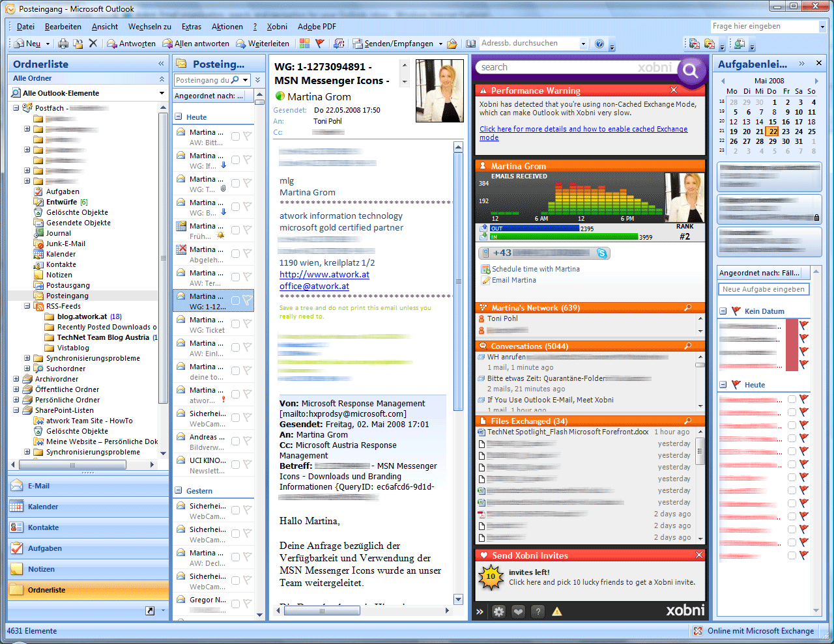Image resolution: width=834 pixels, height=644 pixels.
Task: Delete the message with the toolbar X icon
Action: [93, 44]
